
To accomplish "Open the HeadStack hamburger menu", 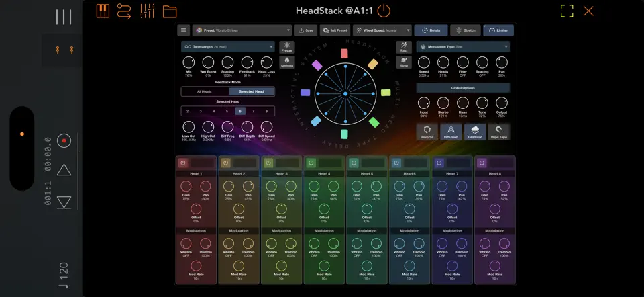I will point(184,30).
